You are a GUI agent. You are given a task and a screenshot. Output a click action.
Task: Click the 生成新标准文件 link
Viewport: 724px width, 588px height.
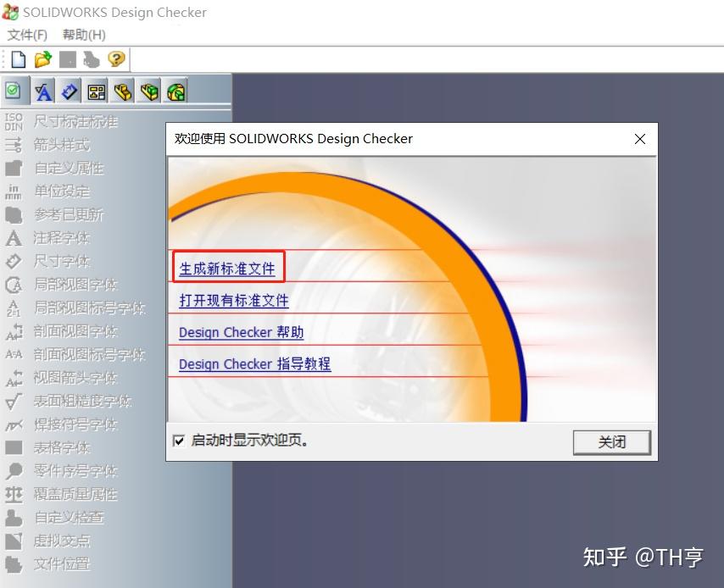coord(227,267)
